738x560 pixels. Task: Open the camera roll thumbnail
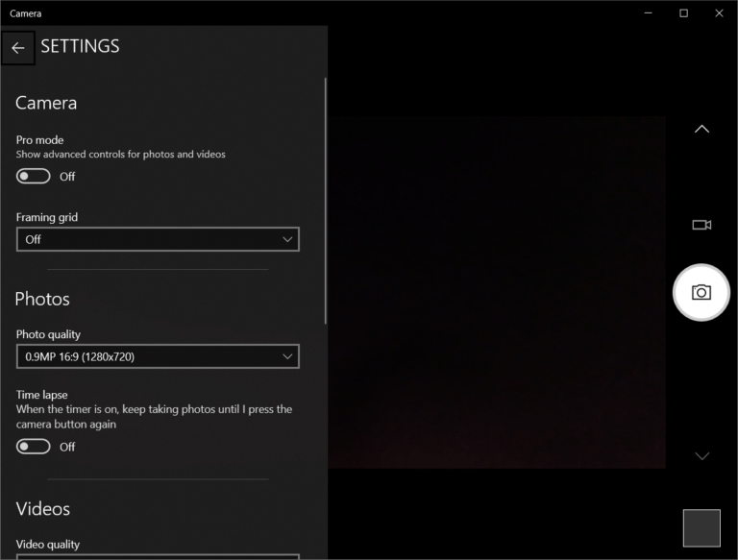tap(701, 528)
